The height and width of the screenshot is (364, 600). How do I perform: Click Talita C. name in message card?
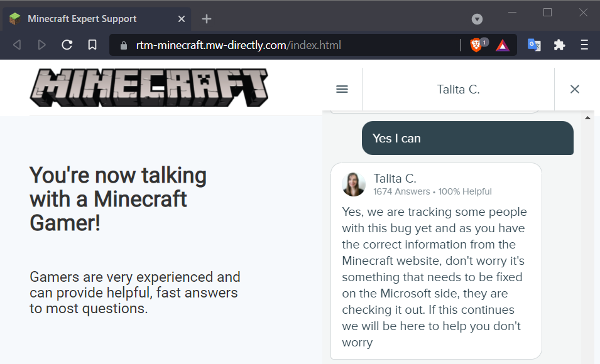(395, 179)
